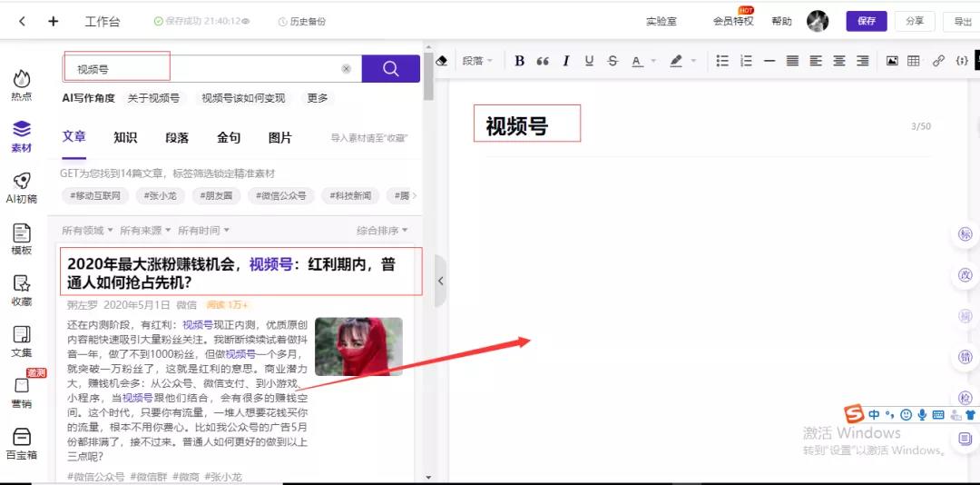Insert a numbered list

pos(746,61)
